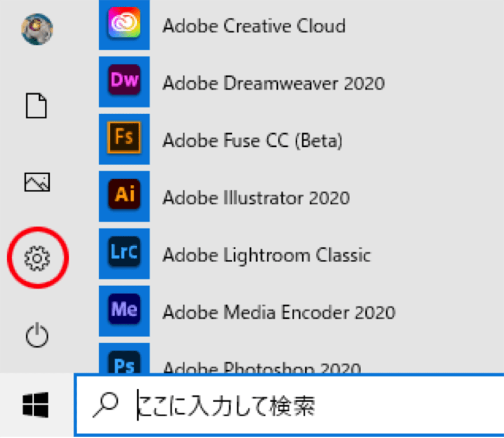
Task: Select the Adobe Media Encoder 2020 entry
Action: coord(279,312)
